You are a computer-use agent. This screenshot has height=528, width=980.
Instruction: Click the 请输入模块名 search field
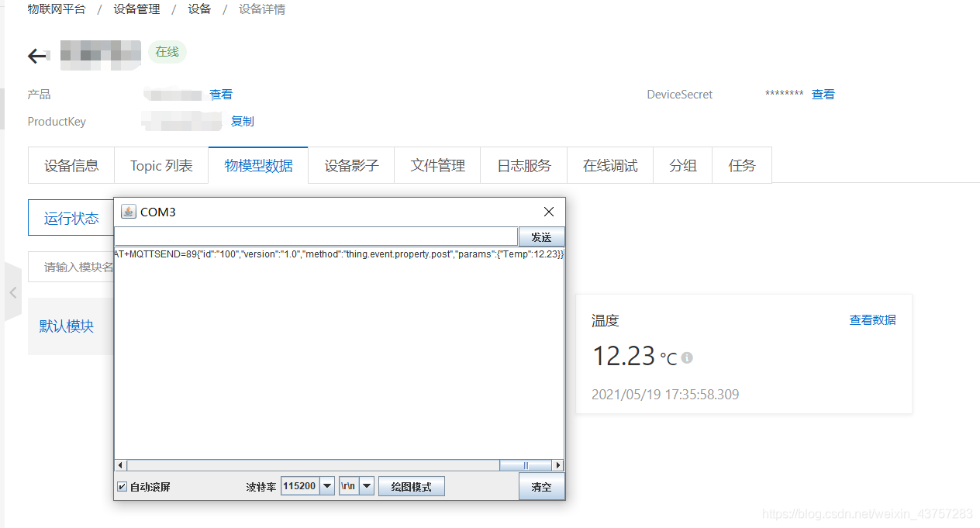point(71,267)
